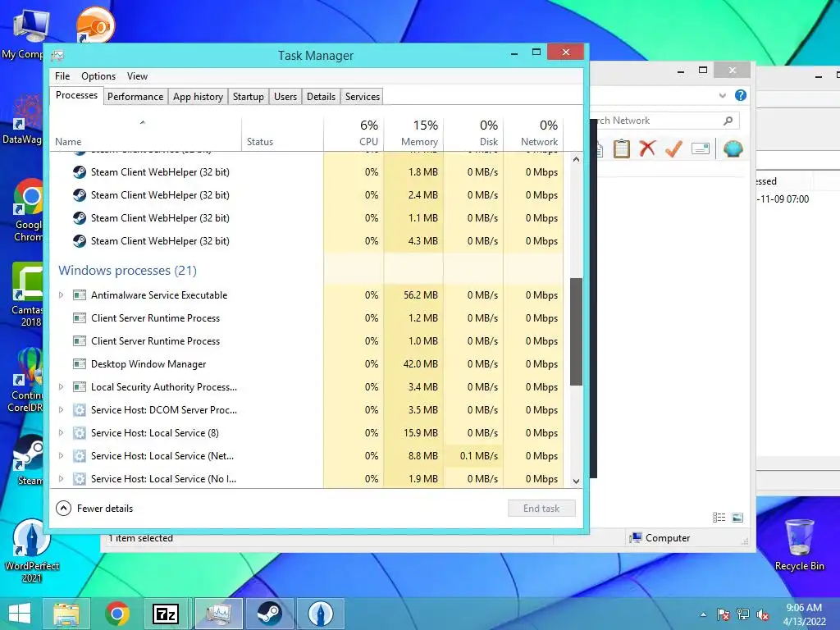Click the Antimalware Service Executable icon

point(80,295)
